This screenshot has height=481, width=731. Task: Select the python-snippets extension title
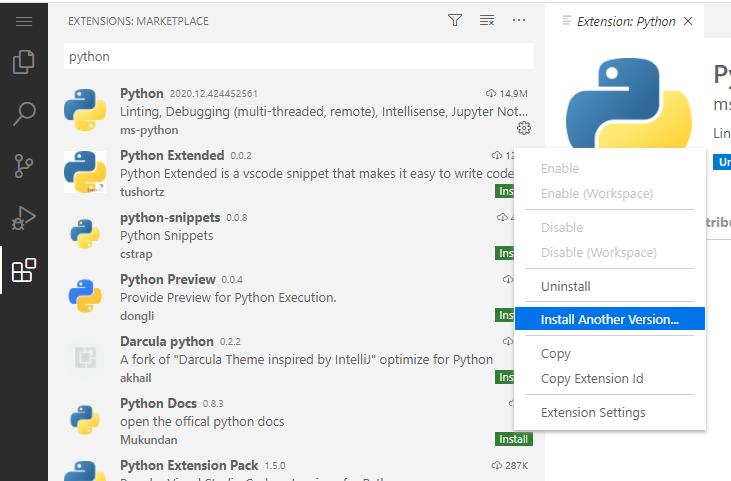(x=170, y=218)
